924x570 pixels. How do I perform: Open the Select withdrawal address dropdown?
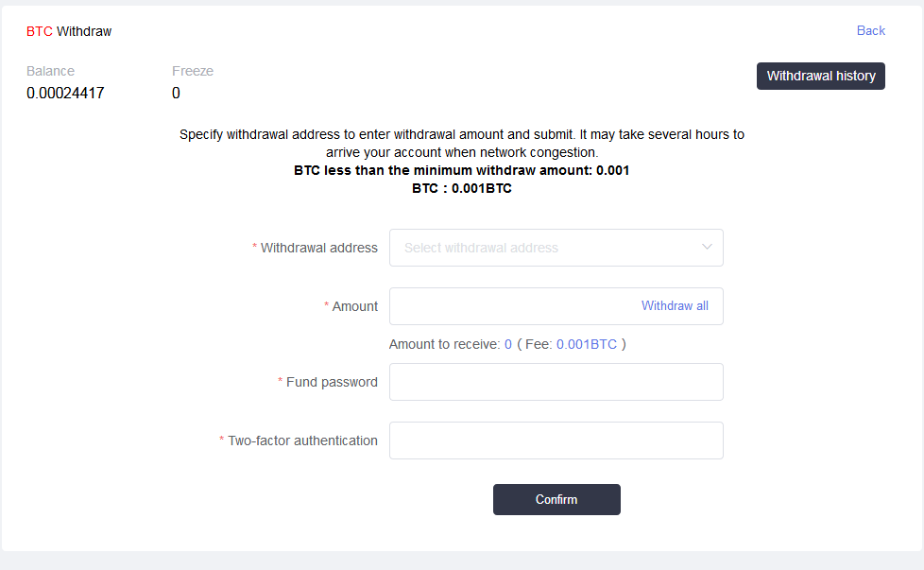(548, 248)
